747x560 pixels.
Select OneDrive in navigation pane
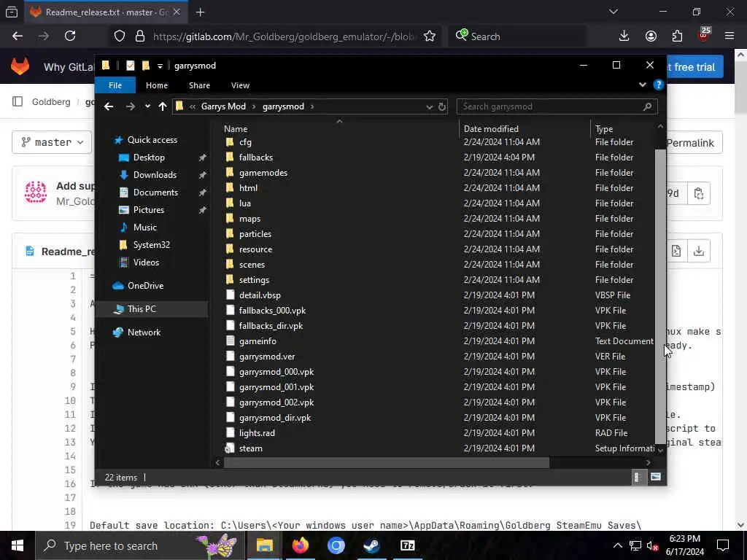pyautogui.click(x=145, y=285)
